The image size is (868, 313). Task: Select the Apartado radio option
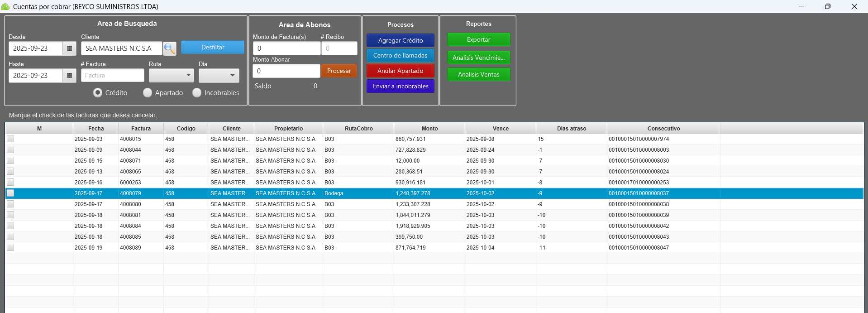click(148, 93)
